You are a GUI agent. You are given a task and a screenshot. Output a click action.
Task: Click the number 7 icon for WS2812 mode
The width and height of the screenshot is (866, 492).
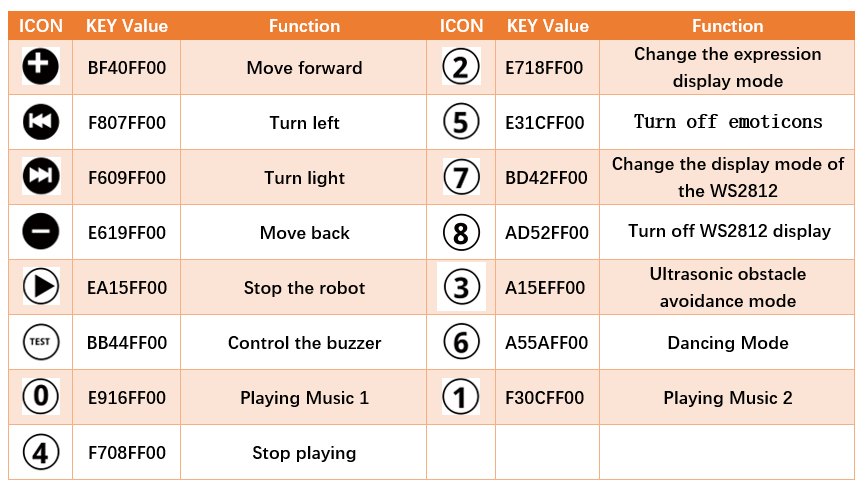pos(461,177)
